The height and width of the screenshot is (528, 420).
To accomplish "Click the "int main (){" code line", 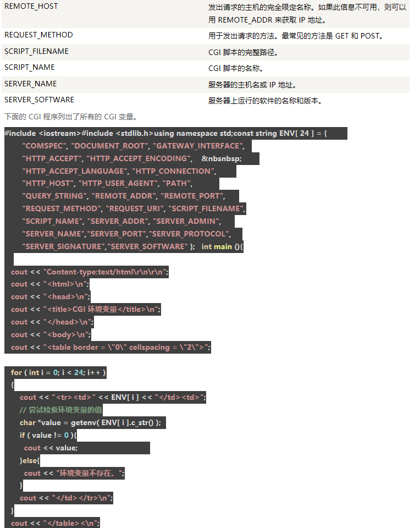I will coord(132,246).
